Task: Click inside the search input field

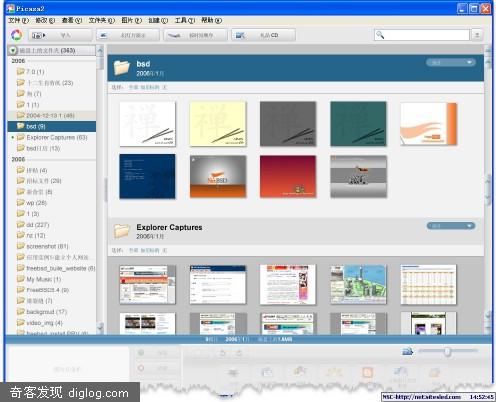Action: [x=427, y=35]
